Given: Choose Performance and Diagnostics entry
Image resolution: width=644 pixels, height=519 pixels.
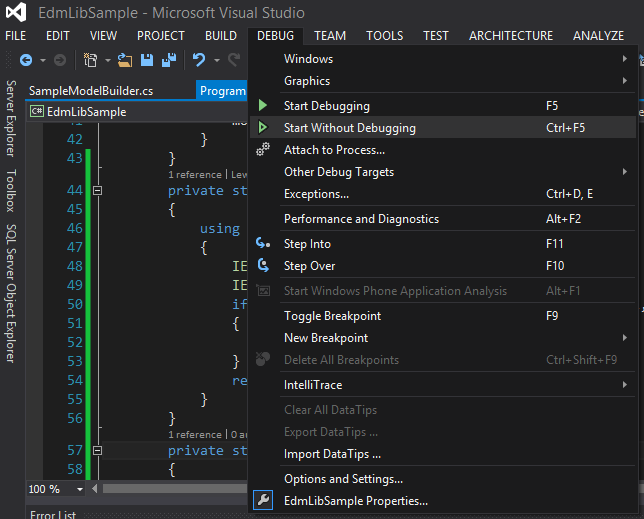Looking at the screenshot, I should tap(443, 219).
